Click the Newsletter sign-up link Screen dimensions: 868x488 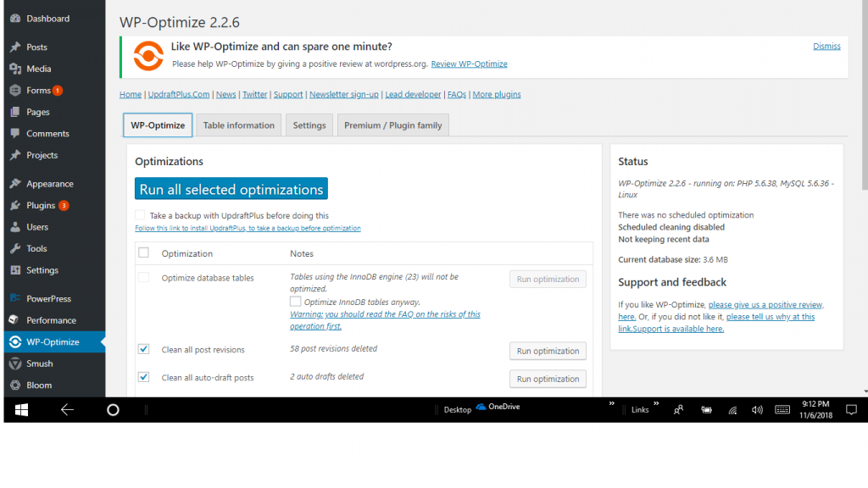[x=344, y=94]
